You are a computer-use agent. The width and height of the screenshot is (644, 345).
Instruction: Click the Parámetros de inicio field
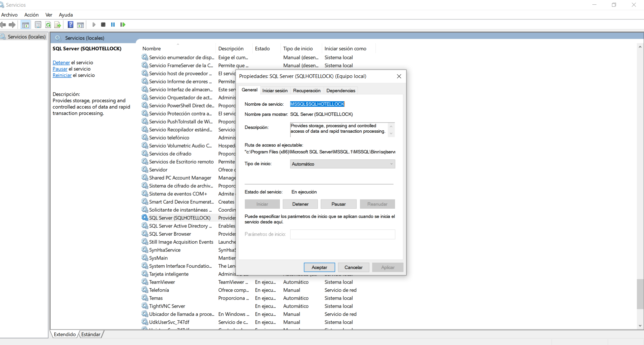pos(342,234)
